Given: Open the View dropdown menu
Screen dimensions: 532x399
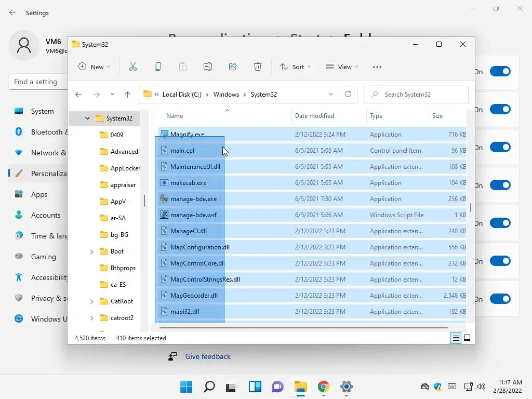Looking at the screenshot, I should 342,67.
